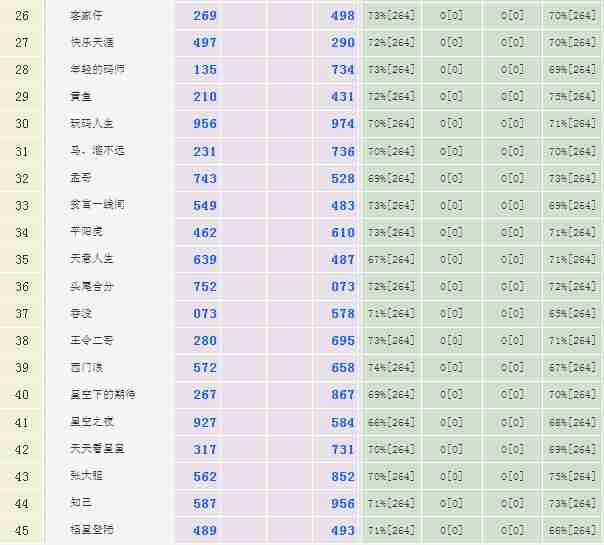The image size is (604, 545).
Task: Select the 平阳虎 name in row 34
Action: tap(86, 232)
